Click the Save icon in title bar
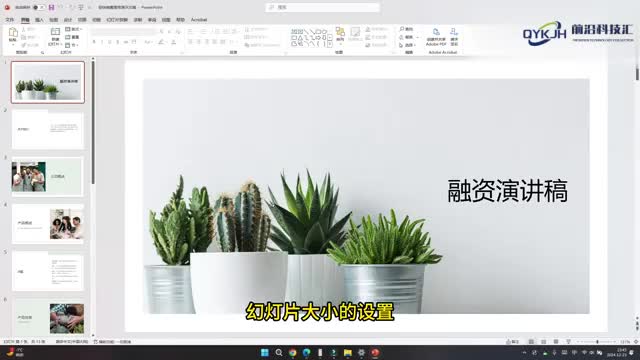Viewport: 640px width, 360px height. point(51,7)
